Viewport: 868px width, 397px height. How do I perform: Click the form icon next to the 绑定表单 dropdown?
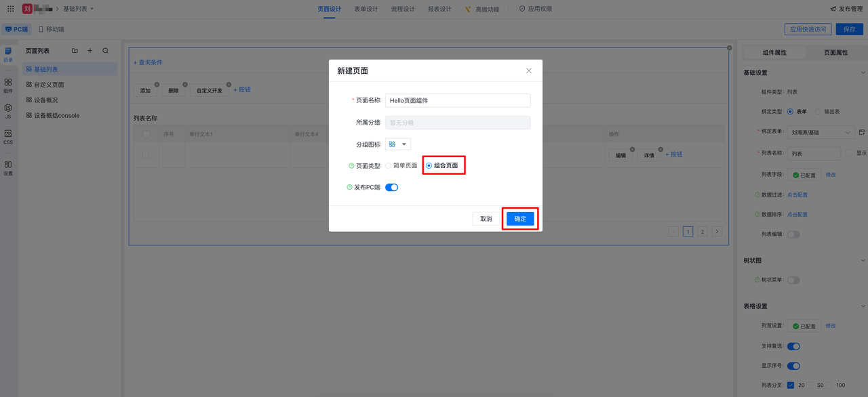click(x=862, y=133)
